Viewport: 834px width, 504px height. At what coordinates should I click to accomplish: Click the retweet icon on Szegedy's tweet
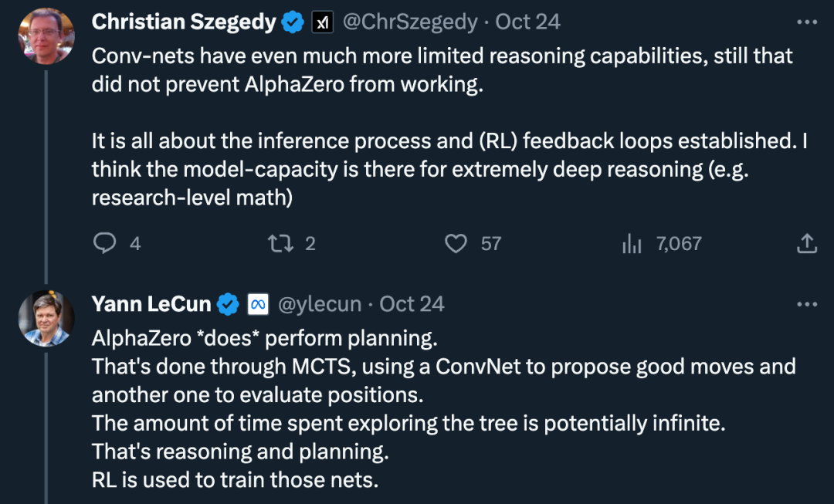point(280,243)
